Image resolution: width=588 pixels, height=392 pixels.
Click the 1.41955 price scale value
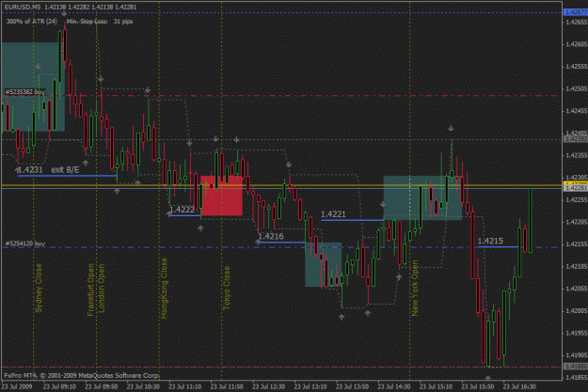[576, 333]
